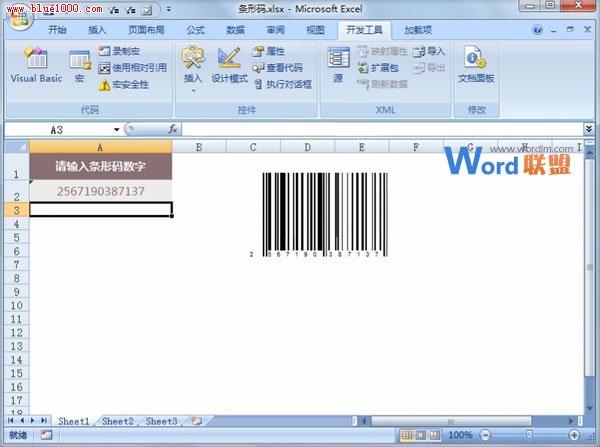600x447 pixels.
Task: Toggle 设计模式 design mode
Action: pyautogui.click(x=229, y=65)
